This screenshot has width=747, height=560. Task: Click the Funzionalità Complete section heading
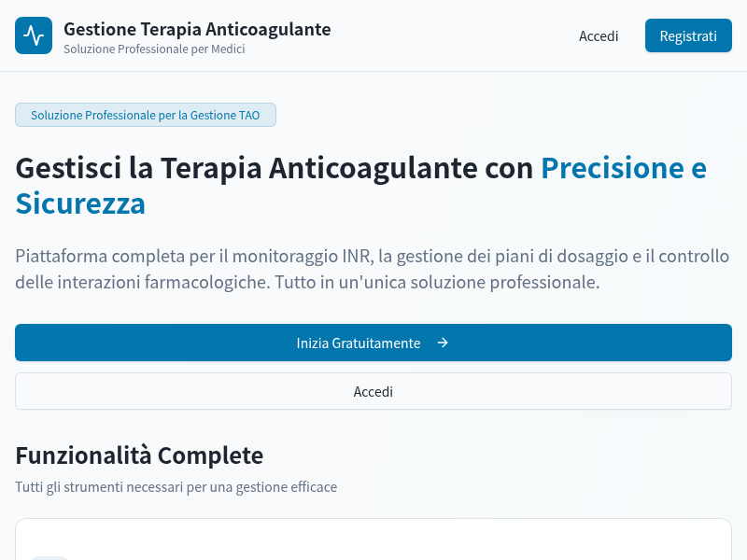click(139, 455)
